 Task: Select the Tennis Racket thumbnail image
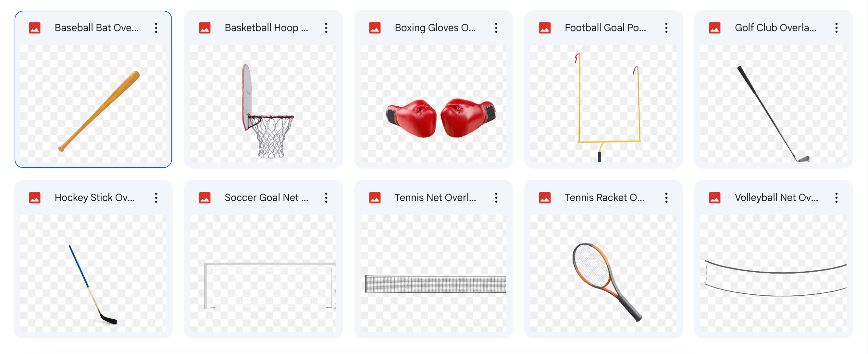[603, 273]
